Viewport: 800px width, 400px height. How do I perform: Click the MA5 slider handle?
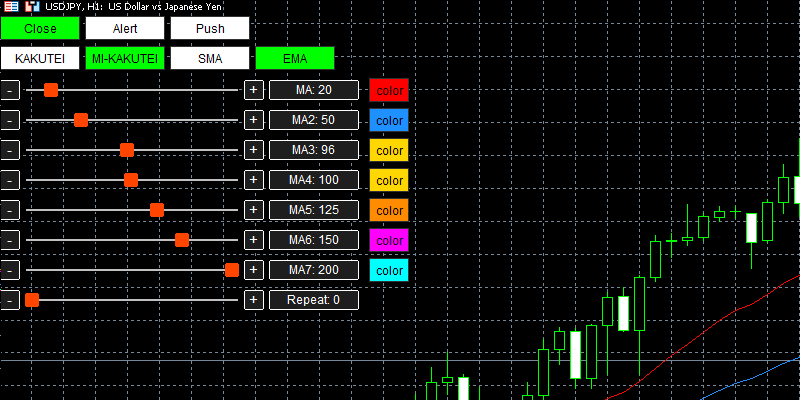coord(157,210)
